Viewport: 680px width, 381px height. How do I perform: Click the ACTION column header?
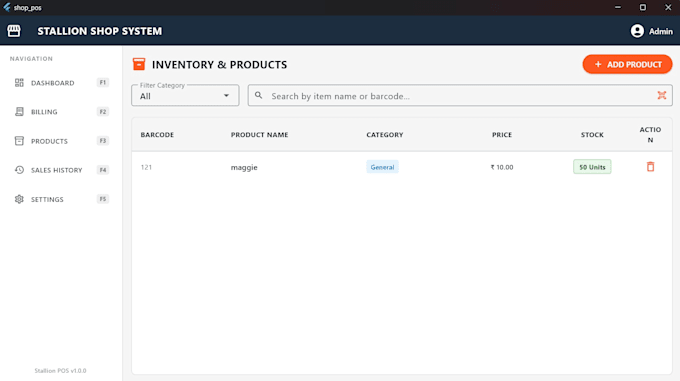(x=650, y=135)
